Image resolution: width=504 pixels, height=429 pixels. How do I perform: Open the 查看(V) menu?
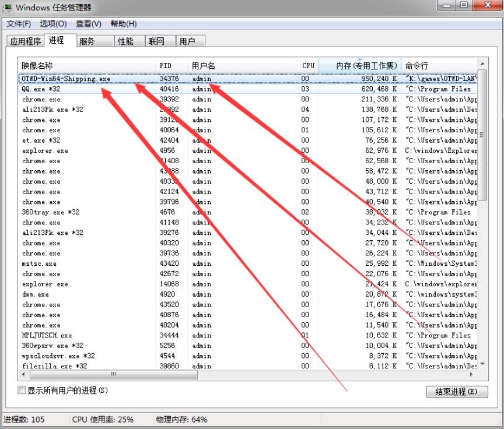(88, 24)
